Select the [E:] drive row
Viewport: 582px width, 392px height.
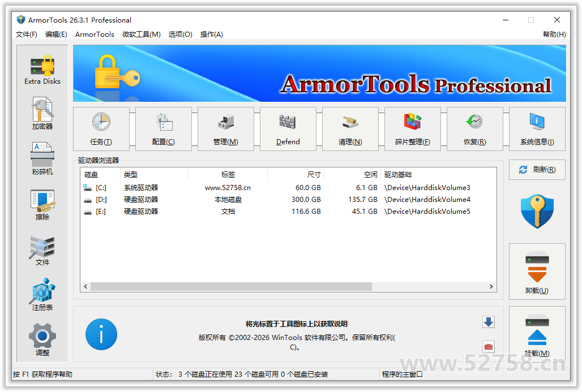click(x=288, y=212)
